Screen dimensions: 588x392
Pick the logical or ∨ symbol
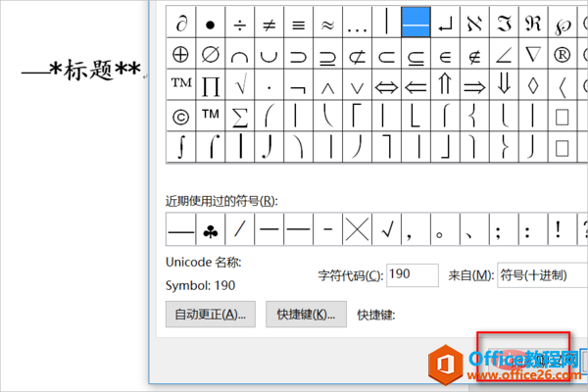point(357,84)
